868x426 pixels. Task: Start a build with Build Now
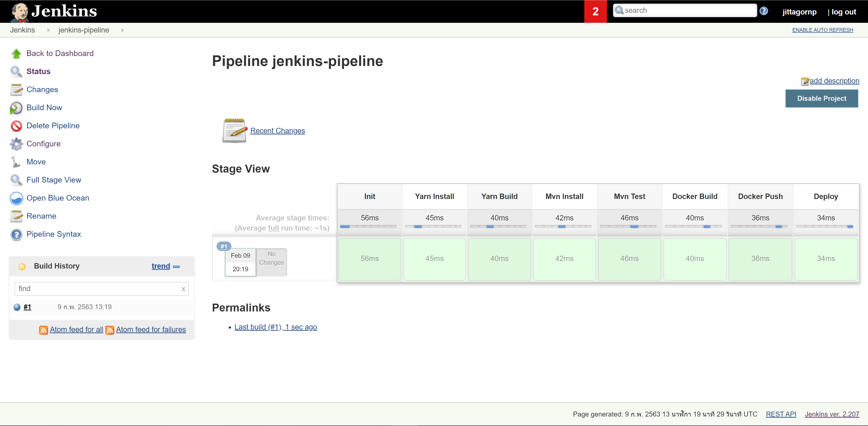coord(44,108)
